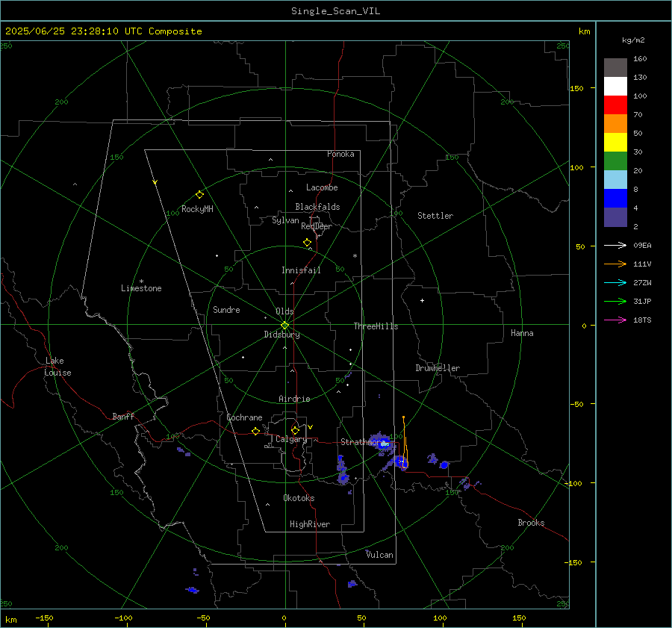Click the Ponoka city label
The image size is (672, 628).
(x=340, y=154)
